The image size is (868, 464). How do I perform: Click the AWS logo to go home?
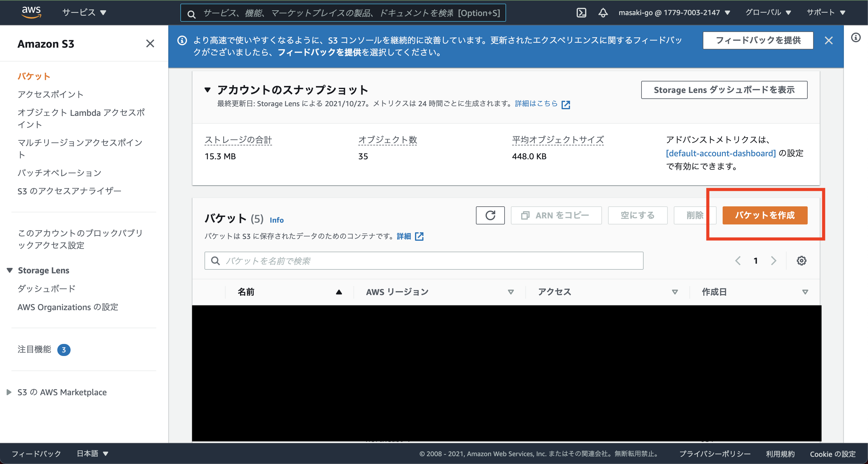[31, 12]
